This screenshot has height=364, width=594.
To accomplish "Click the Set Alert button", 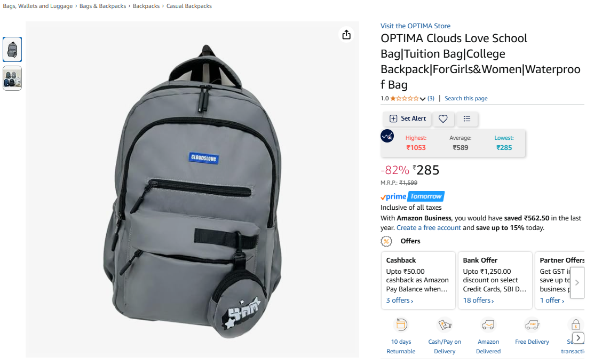I will click(x=408, y=118).
